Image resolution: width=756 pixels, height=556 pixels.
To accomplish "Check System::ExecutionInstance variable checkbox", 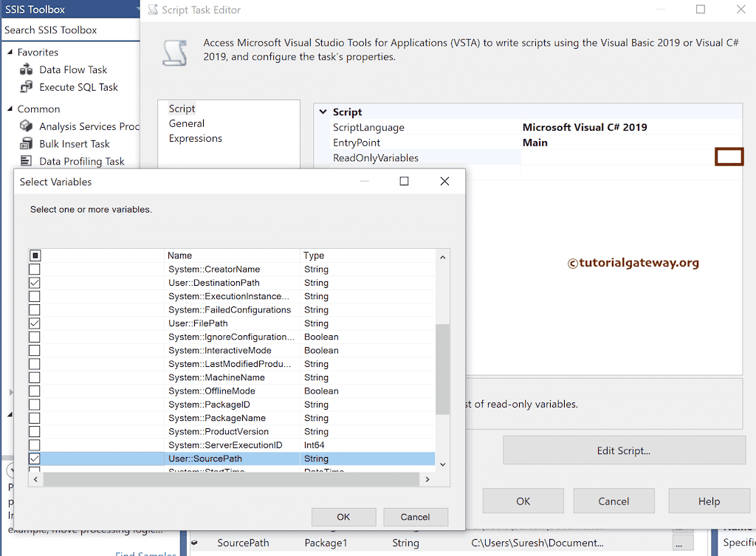I will pyautogui.click(x=35, y=296).
